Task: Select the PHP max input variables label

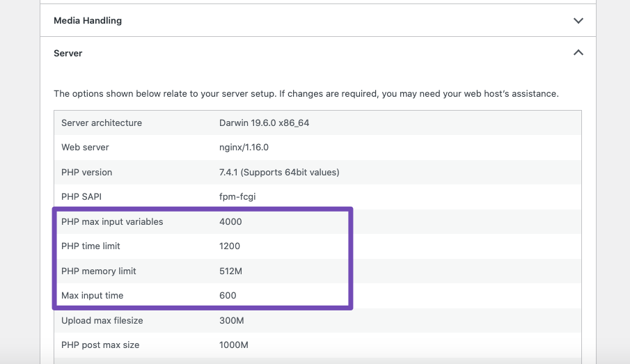Action: tap(112, 222)
